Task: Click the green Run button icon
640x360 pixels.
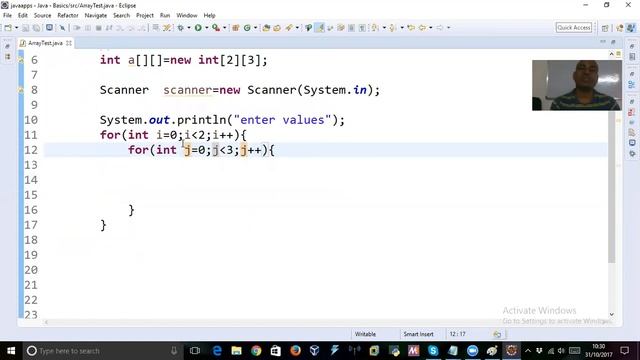Action: pyautogui.click(x=198, y=28)
